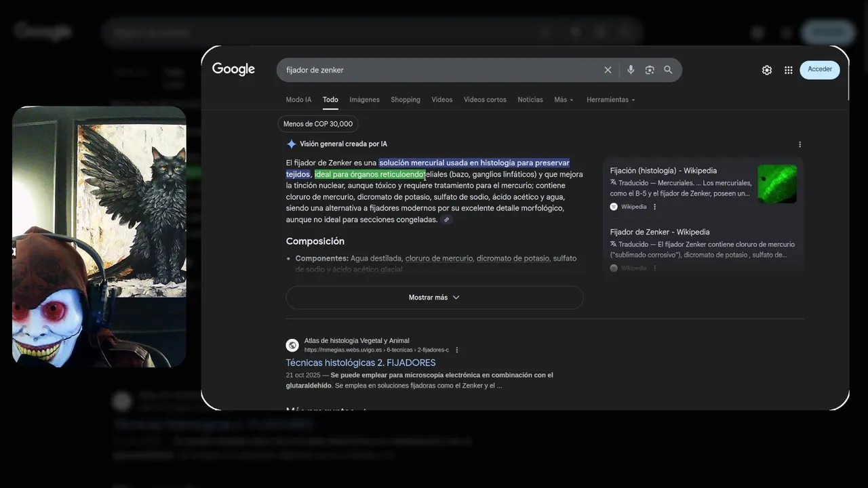Click the translate icon beside 'Traducido — Mercuriales'
This screenshot has height=488, width=868.
(613, 182)
